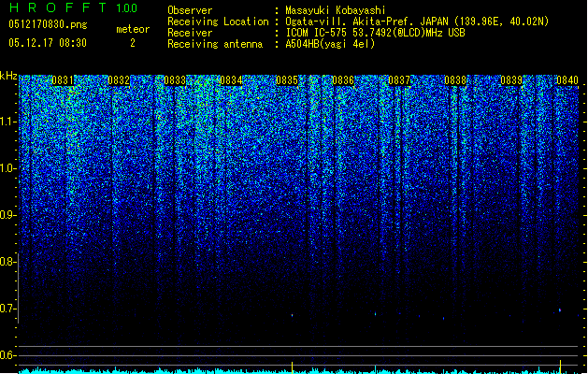Select observer name Masayuki Kobayashi
Viewport: 588px width, 374px height.
click(336, 10)
